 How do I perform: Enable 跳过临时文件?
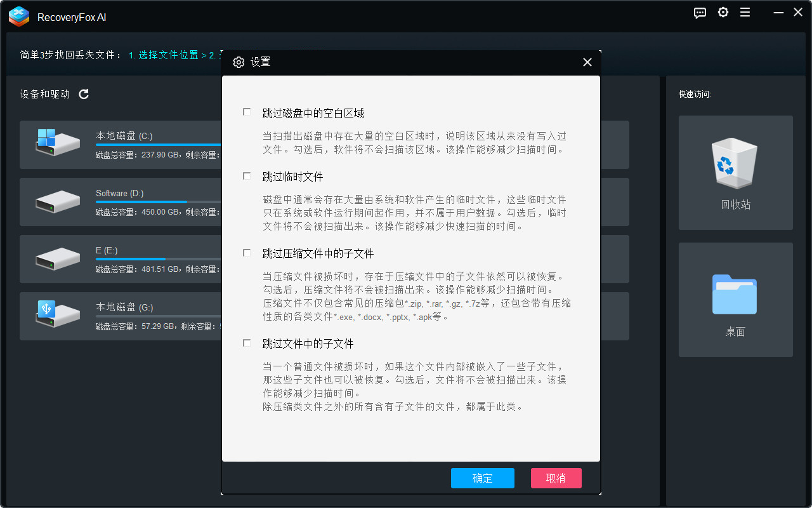point(246,176)
